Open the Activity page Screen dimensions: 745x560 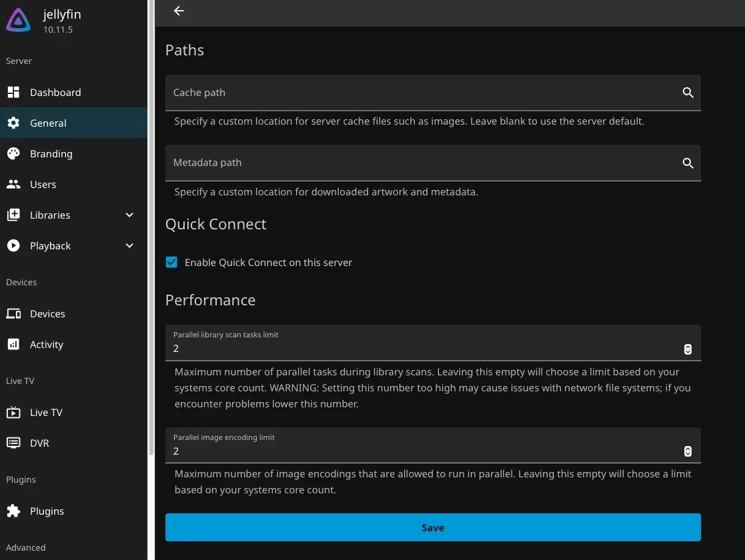click(x=46, y=345)
